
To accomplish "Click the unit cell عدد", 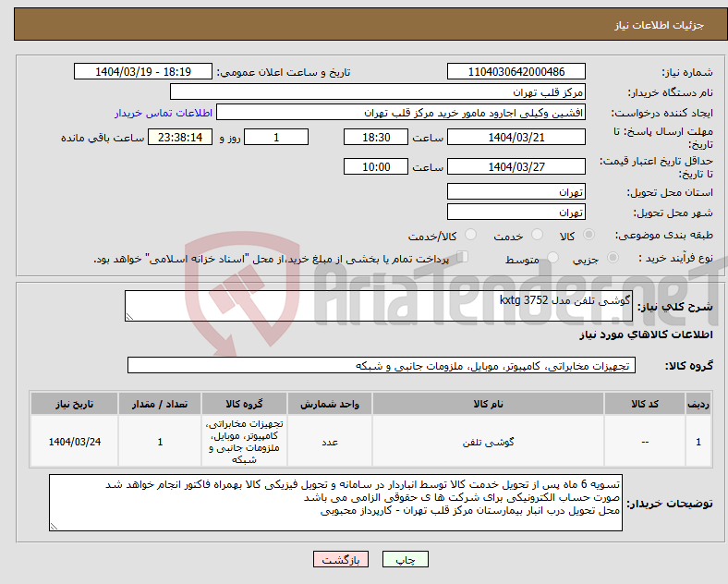I will pos(330,442).
